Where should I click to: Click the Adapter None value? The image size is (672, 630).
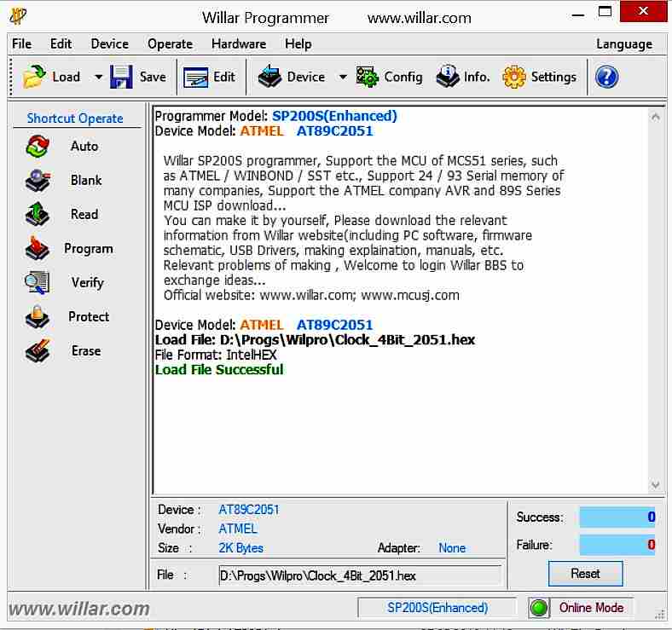click(452, 548)
